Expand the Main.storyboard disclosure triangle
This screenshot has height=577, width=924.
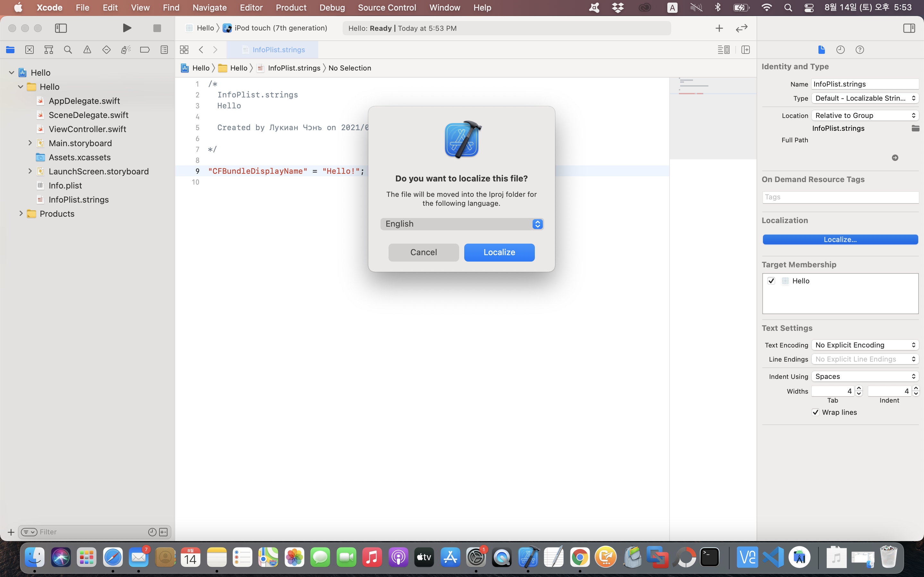click(x=30, y=143)
